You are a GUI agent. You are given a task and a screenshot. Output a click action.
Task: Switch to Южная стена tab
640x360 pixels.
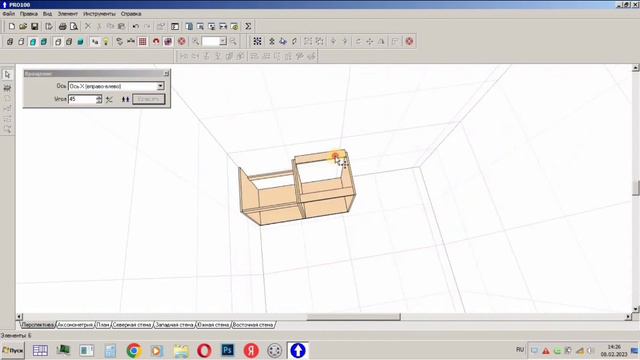(x=213, y=325)
